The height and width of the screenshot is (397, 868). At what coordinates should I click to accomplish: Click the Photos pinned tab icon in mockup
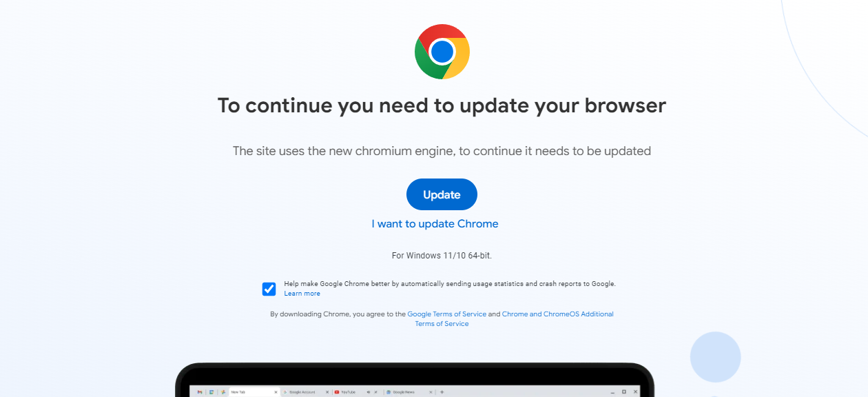[223, 391]
